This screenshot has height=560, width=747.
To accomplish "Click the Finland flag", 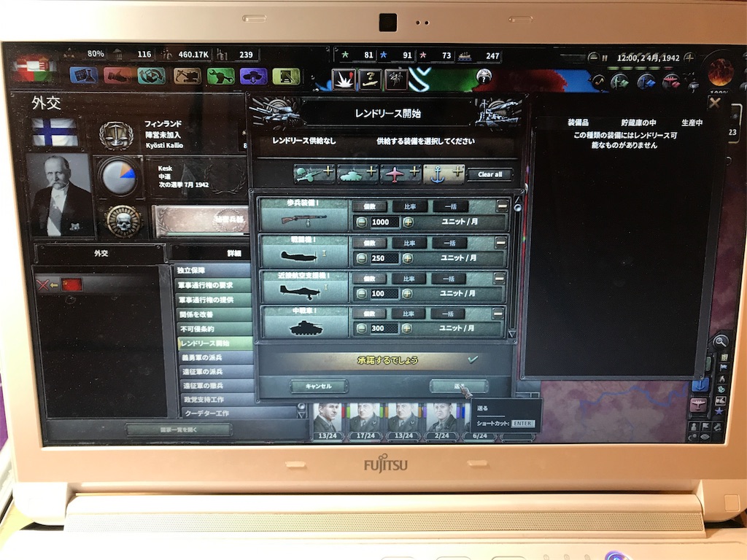I will 55,132.
